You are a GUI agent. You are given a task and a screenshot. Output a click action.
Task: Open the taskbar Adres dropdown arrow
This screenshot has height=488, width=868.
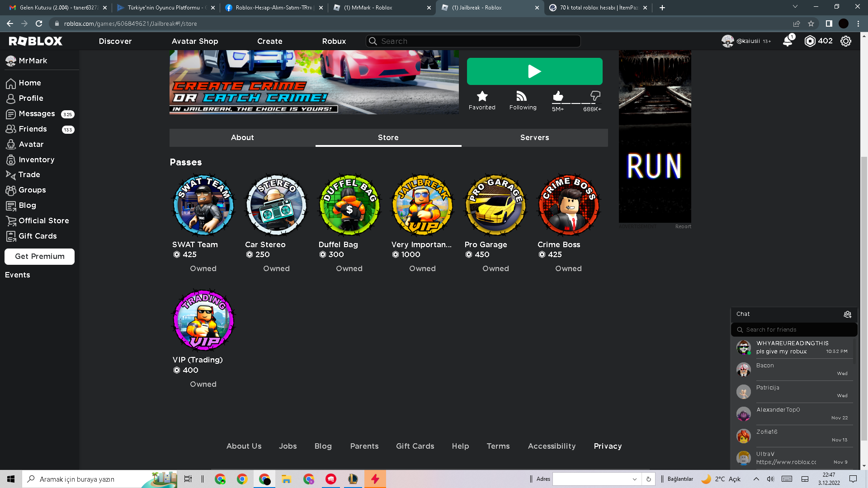(x=634, y=479)
